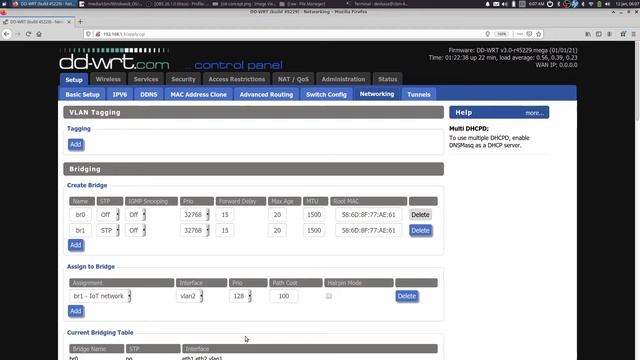Open the br1 STP dropdown
This screenshot has height=360, width=640.
108,231
